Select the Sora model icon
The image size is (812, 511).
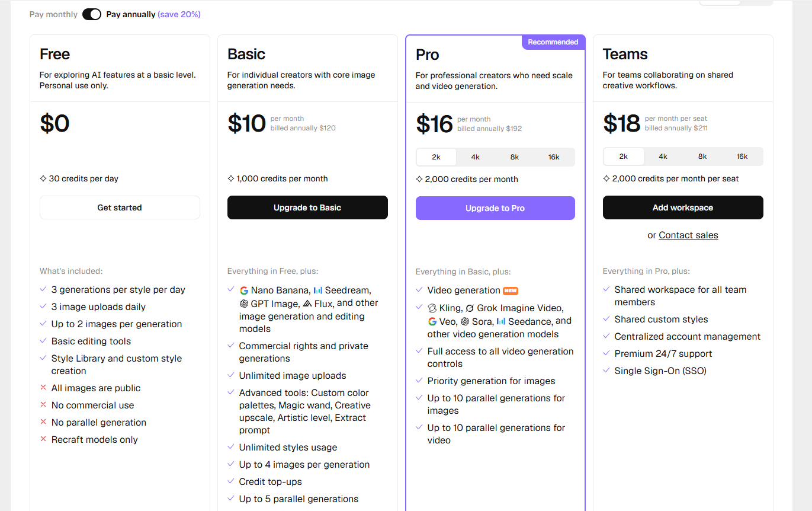tap(464, 322)
